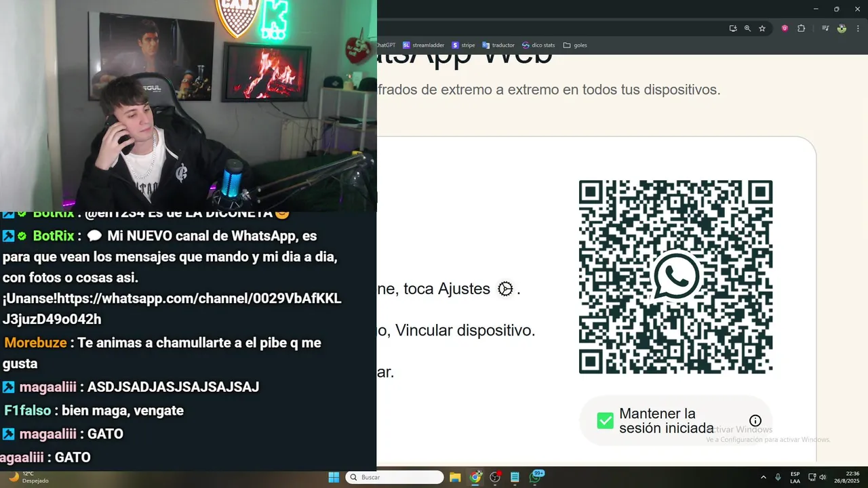Screen dimensions: 868x488
Task: Click the microphone icon in system tray
Action: (778, 477)
